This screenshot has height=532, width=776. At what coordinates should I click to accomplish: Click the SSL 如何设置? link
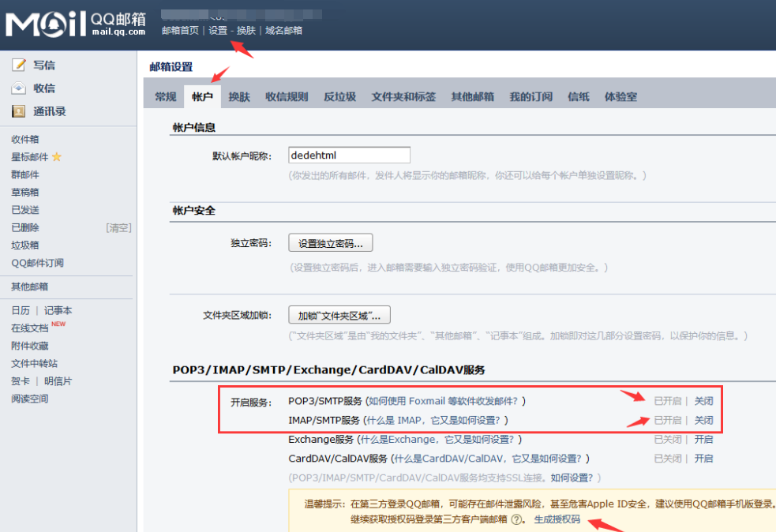[572, 478]
